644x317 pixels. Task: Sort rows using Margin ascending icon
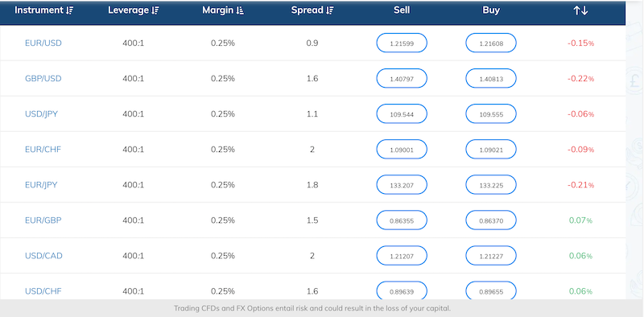240,10
